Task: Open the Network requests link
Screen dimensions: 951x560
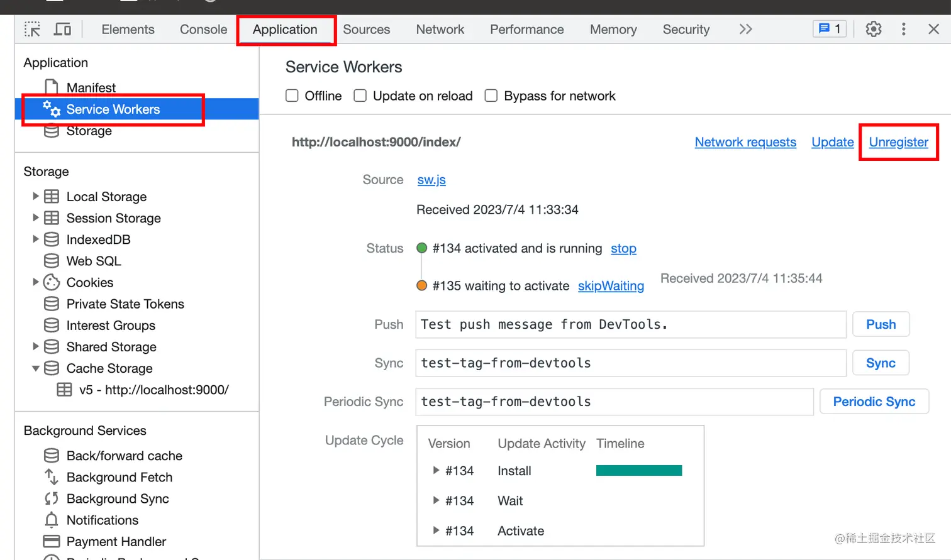Action: coord(745,142)
